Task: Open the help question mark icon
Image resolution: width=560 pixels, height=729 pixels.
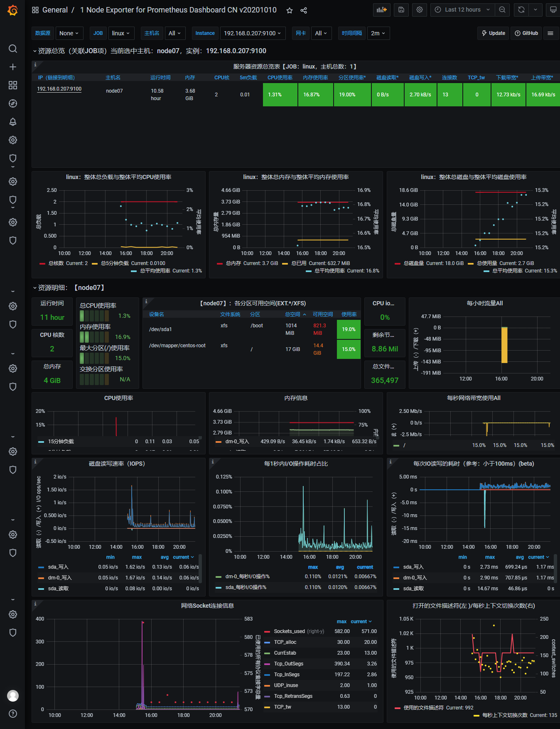Action: 13,714
